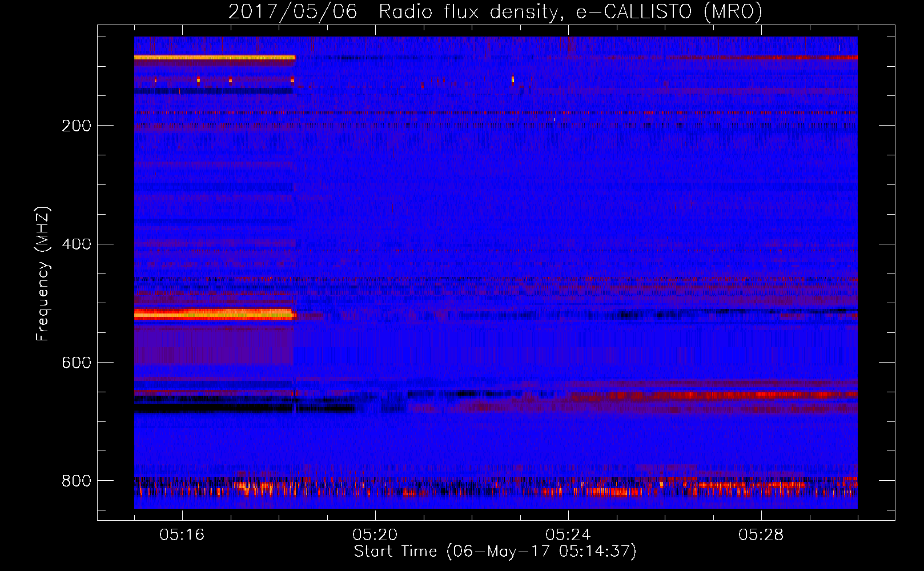Viewport: 924px width, 571px height.
Task: Click the 'Frequency (MHZ)' axis label
Action: pos(42,274)
